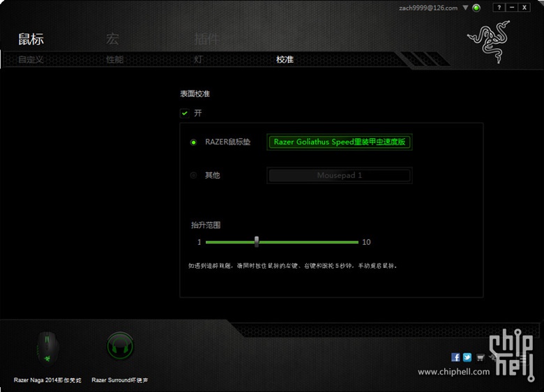Viewport: 544px width, 392px height.
Task: Open the 性能 performance subtab
Action: point(115,60)
